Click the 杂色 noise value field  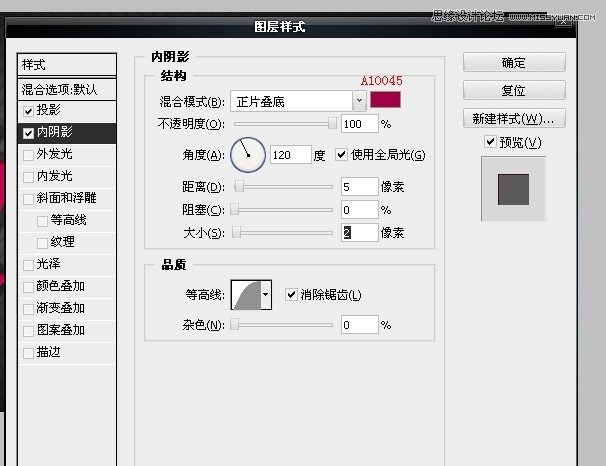[359, 324]
